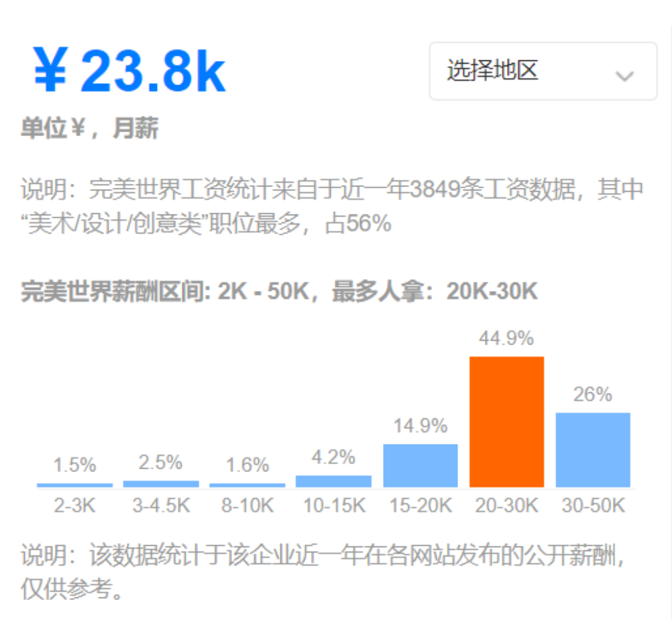672x639 pixels.
Task: Click the ¥23.8k average salary figure
Action: [129, 70]
